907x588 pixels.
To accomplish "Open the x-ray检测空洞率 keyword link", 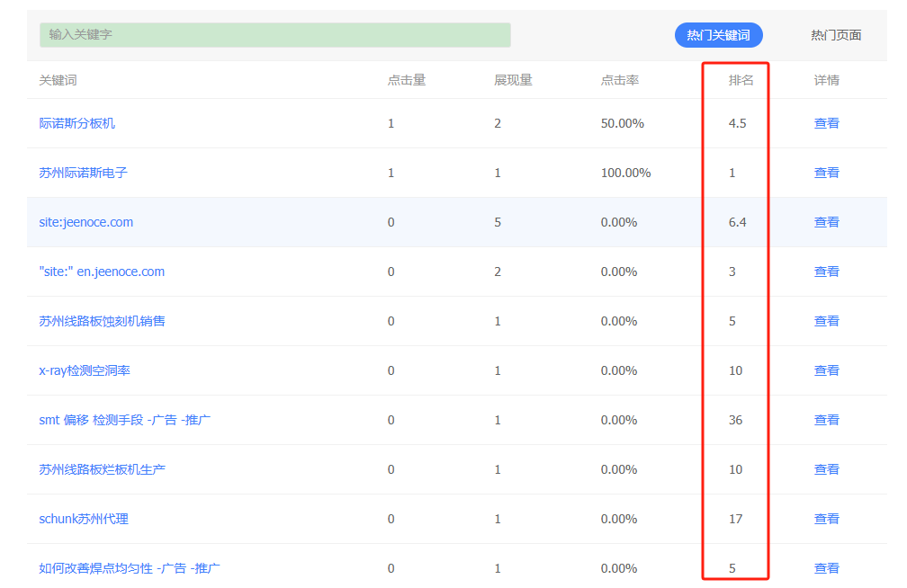I will coord(85,370).
